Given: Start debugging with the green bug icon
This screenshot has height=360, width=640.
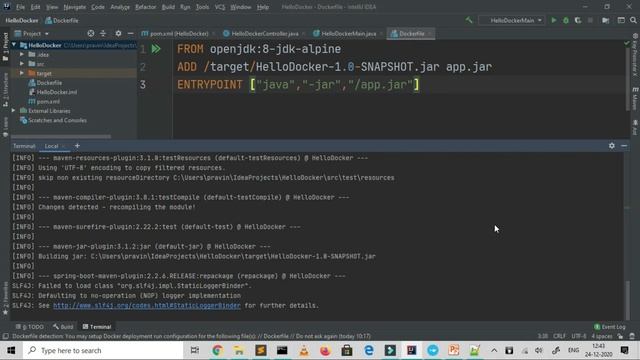Looking at the screenshot, I should (566, 20).
